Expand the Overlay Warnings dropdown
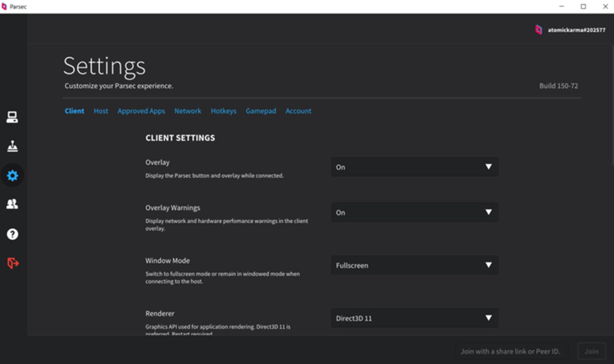Image resolution: width=614 pixels, height=364 pixels. [x=414, y=212]
